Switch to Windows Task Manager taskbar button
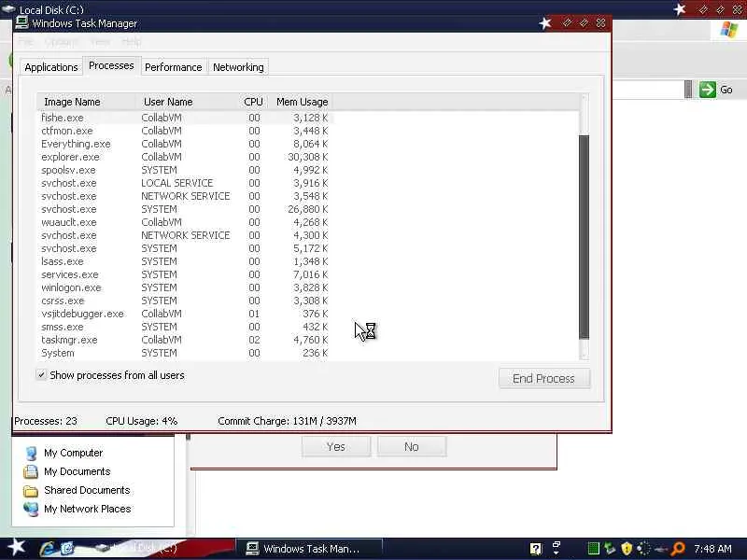The height and width of the screenshot is (560, 747). [x=310, y=549]
